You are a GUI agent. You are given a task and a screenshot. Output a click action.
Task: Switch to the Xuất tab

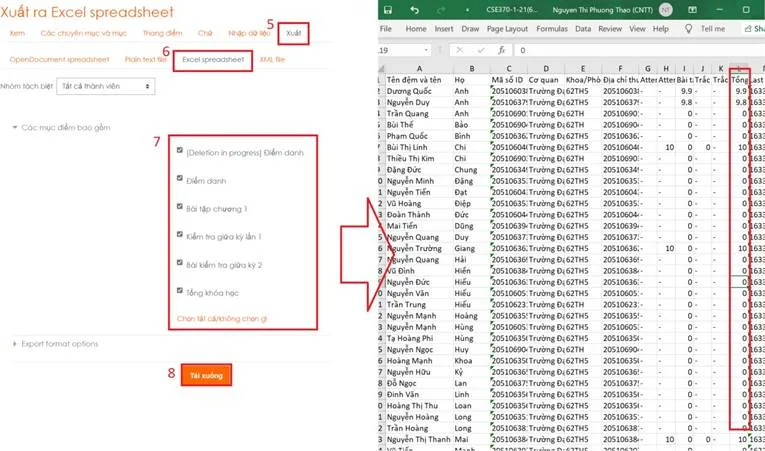pos(294,33)
